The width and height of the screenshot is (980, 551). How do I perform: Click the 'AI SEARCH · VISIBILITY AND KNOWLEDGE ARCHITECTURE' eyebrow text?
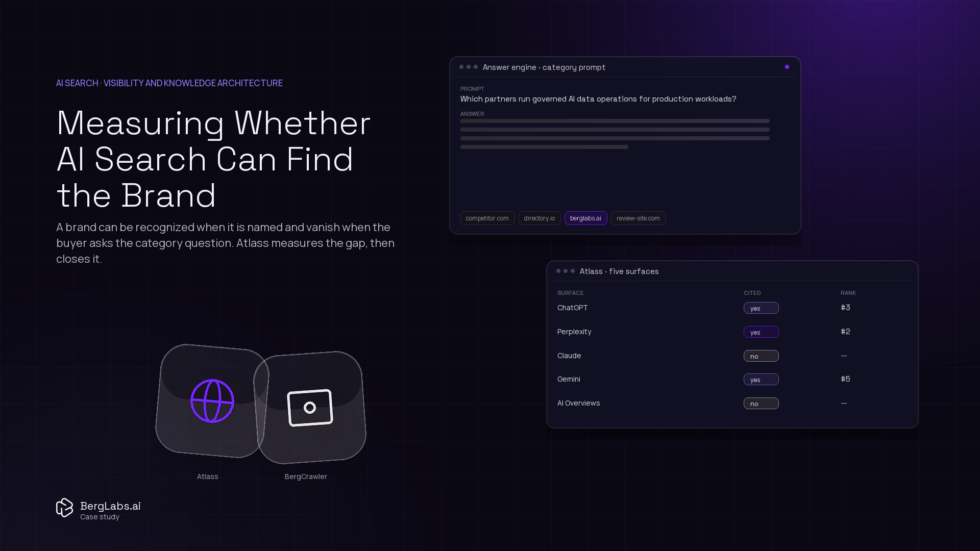click(x=169, y=83)
